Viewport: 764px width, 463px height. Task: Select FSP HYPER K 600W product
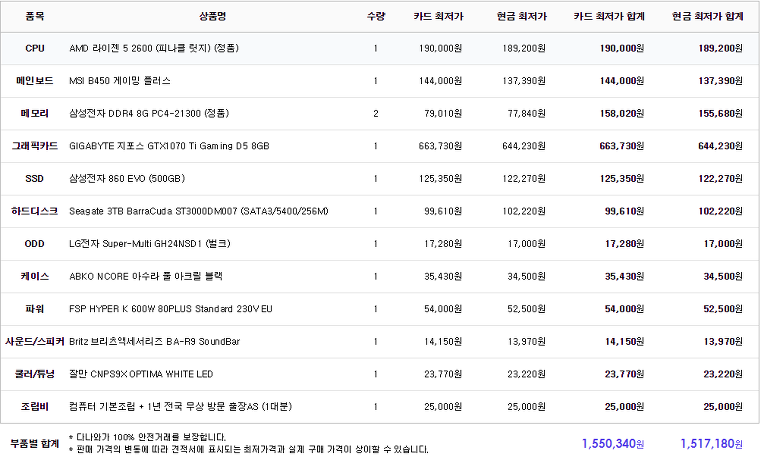[171, 309]
